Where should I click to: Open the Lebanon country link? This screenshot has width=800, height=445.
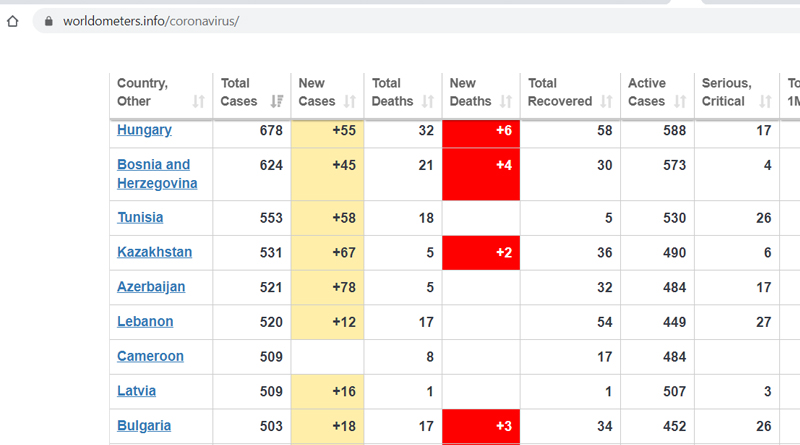coord(145,322)
